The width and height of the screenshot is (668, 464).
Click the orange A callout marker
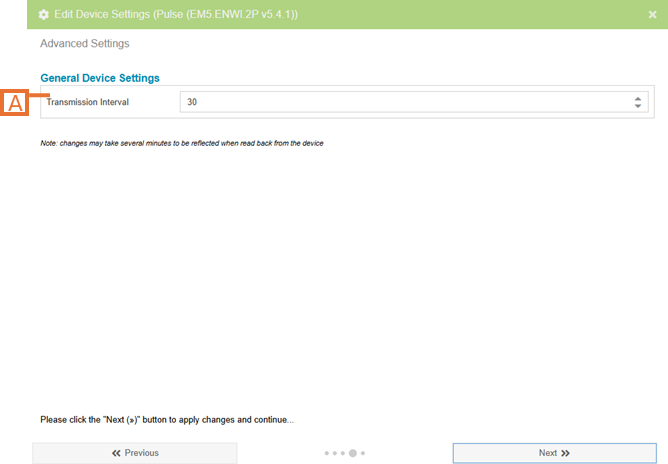point(15,103)
